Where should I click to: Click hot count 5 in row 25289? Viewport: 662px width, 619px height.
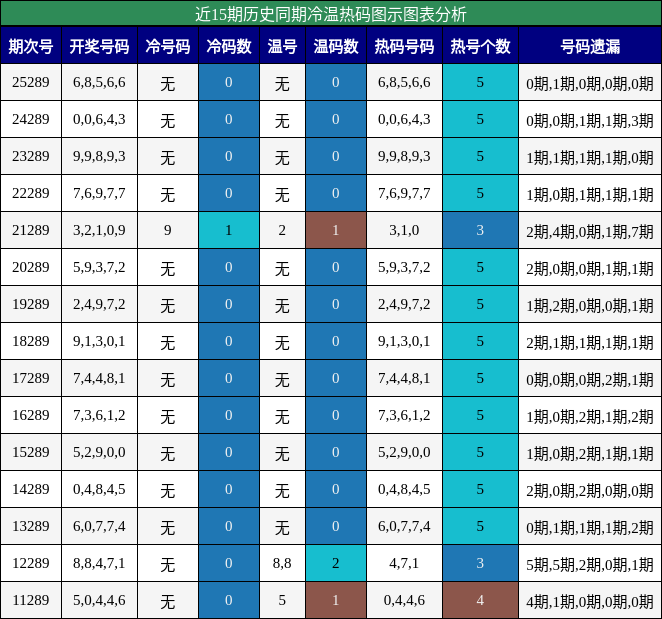[x=480, y=82]
